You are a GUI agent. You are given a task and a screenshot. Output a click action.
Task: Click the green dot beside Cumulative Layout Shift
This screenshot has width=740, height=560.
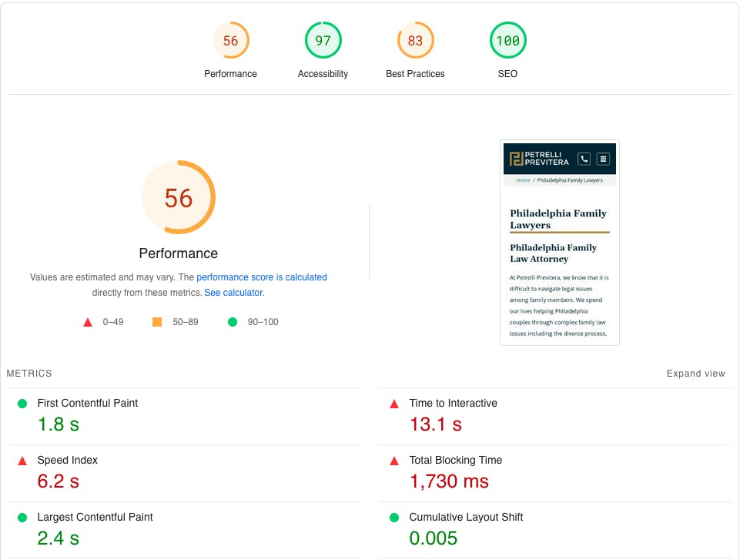pos(394,518)
